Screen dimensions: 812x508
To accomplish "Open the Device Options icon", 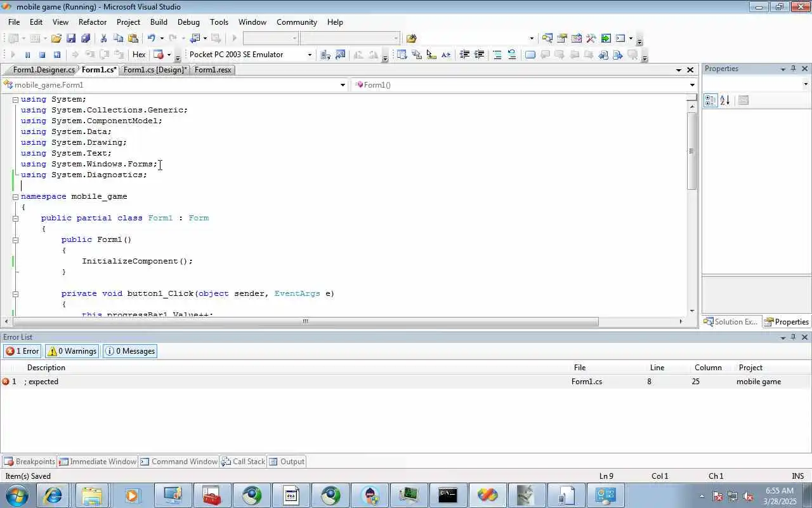I will (x=340, y=55).
